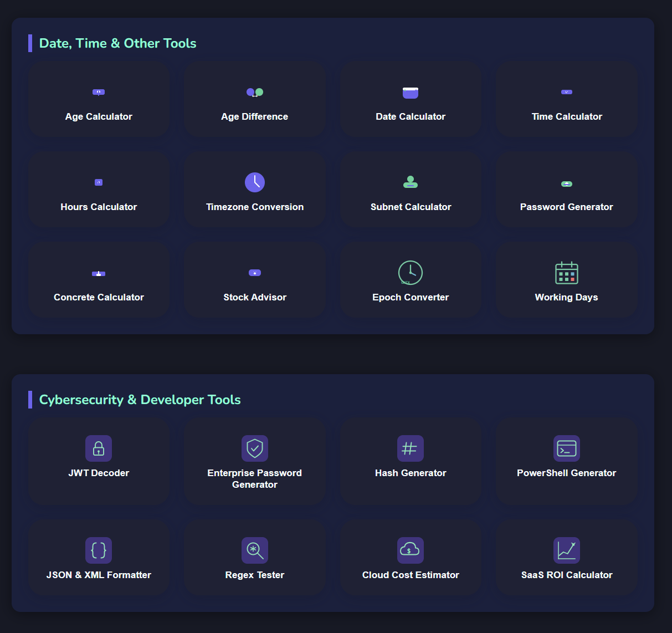672x633 pixels.
Task: Select the Subnet Calculator network icon
Action: pyautogui.click(x=410, y=182)
